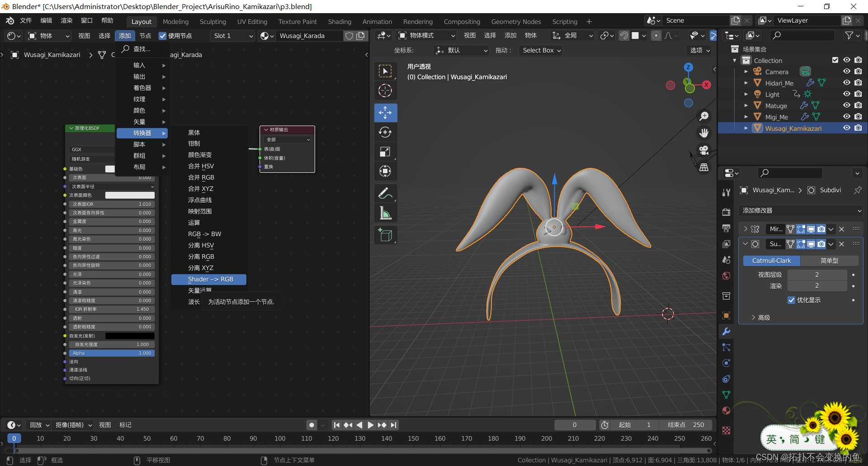Expand the Mirror modifier panel
The height and width of the screenshot is (466, 868).
click(x=745, y=229)
